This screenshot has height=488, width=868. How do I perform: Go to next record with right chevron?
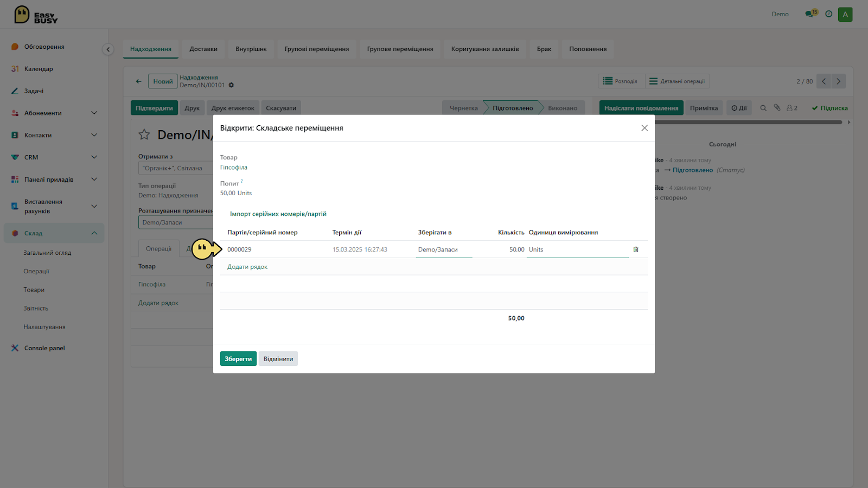click(x=838, y=81)
